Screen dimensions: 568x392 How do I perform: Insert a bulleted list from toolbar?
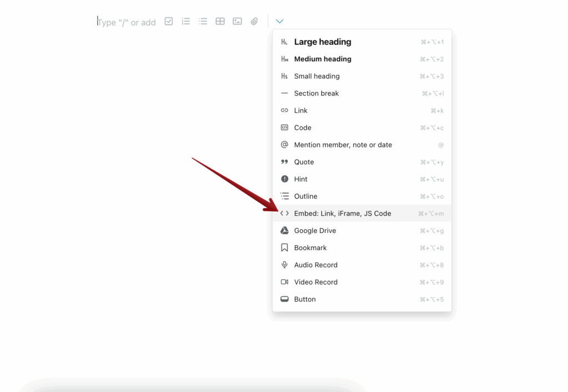pyautogui.click(x=203, y=22)
